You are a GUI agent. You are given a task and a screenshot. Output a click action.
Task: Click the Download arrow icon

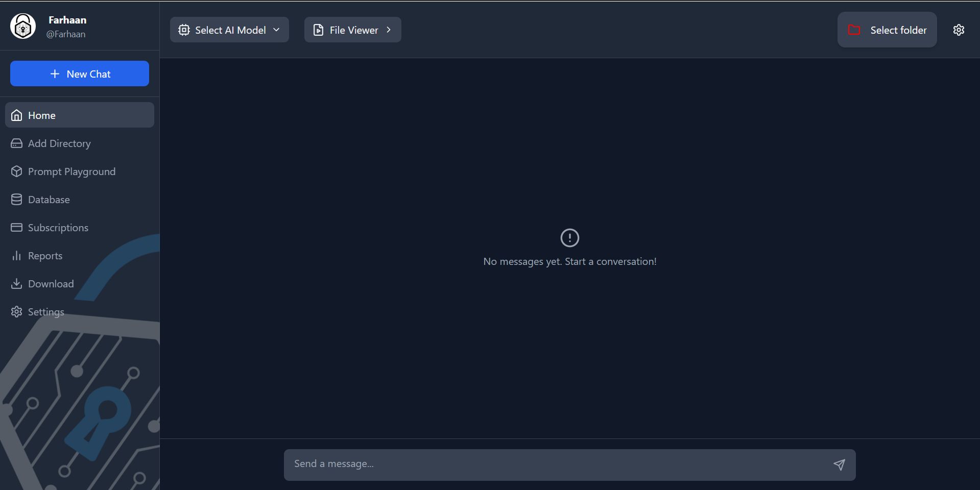17,283
